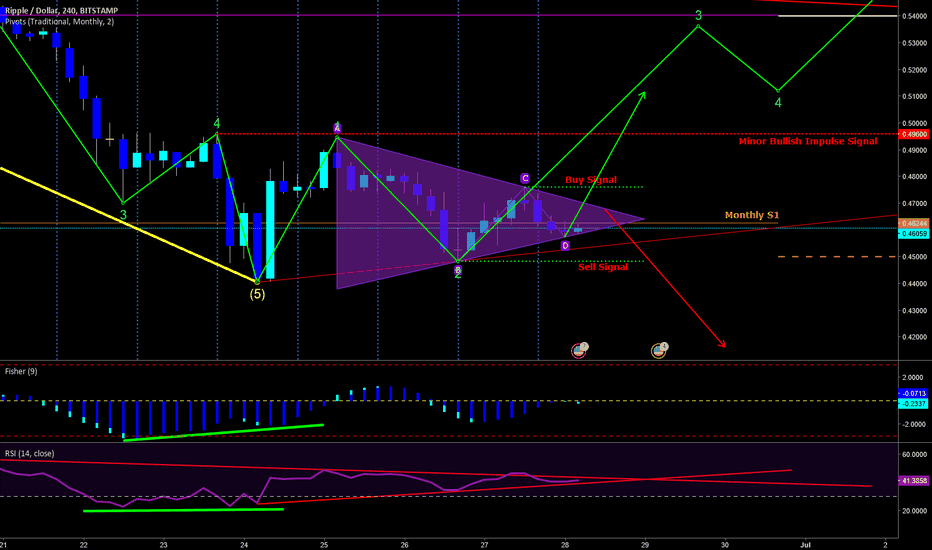Click date 24 on the time axis
The height and width of the screenshot is (550, 932).
point(244,544)
